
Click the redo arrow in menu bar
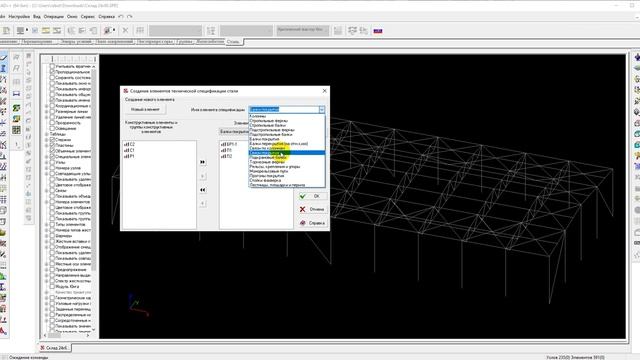click(x=130, y=17)
